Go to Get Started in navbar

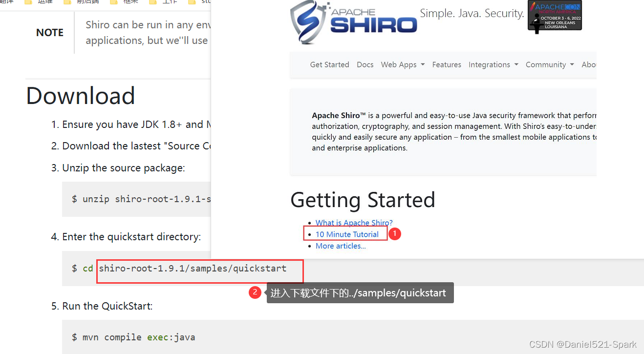[x=329, y=64]
